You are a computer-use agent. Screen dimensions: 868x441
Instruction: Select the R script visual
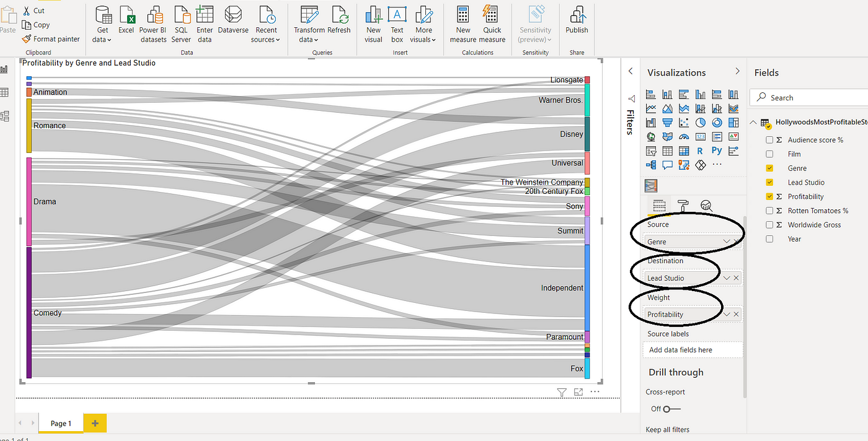700,151
